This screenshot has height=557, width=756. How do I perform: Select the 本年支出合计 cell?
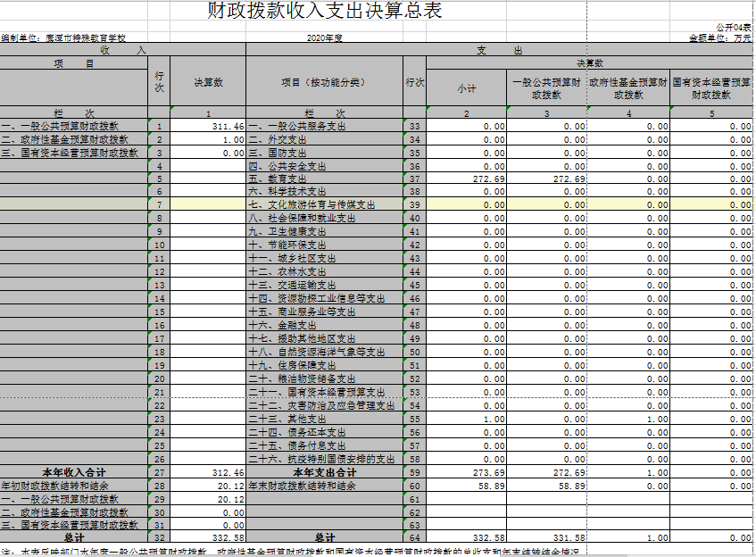click(325, 472)
